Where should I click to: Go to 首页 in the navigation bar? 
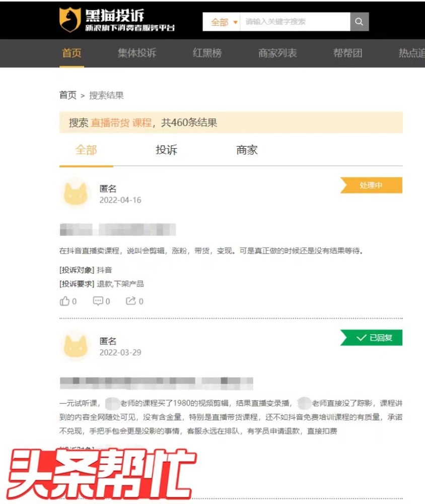click(72, 53)
